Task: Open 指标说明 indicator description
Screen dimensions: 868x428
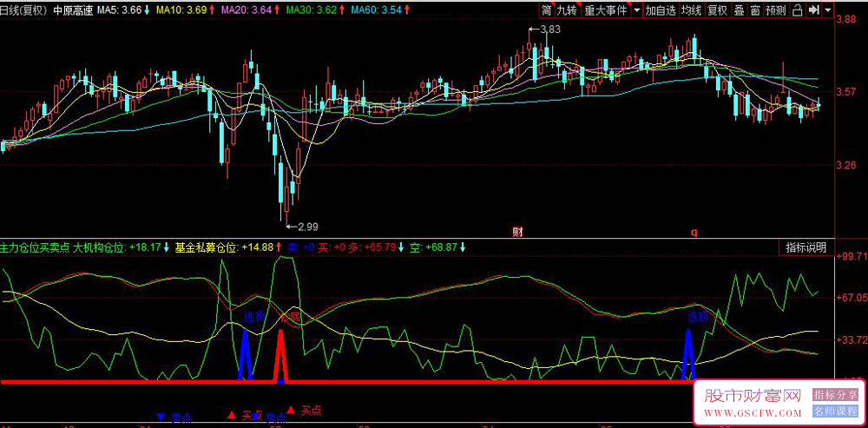Action: pos(806,247)
